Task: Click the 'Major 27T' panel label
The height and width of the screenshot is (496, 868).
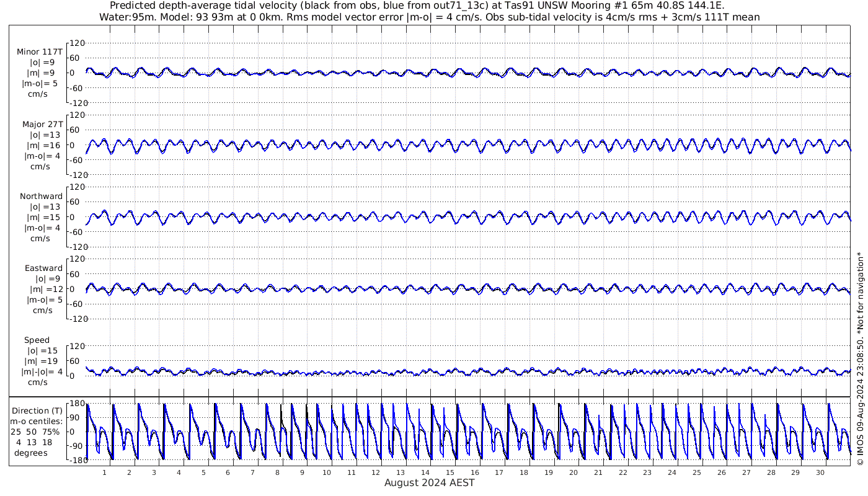Action: click(x=43, y=125)
